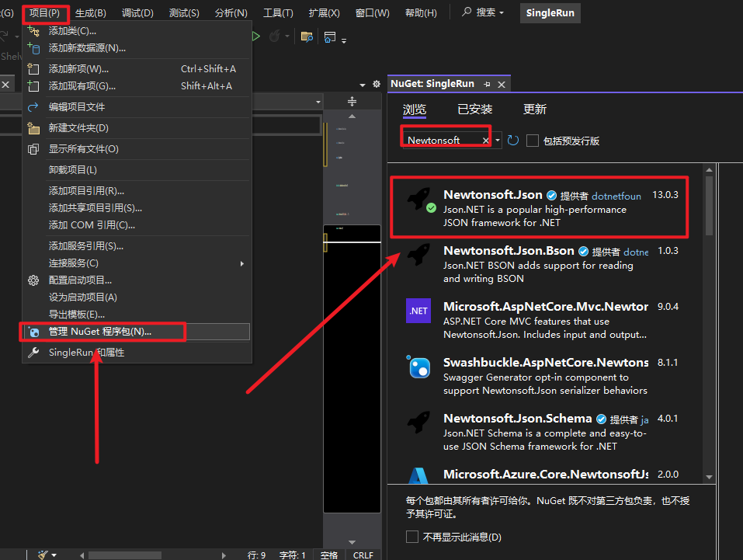743x560 pixels.
Task: Choose 管理 NuGet 程序包(N)... menu item
Action: pos(137,332)
